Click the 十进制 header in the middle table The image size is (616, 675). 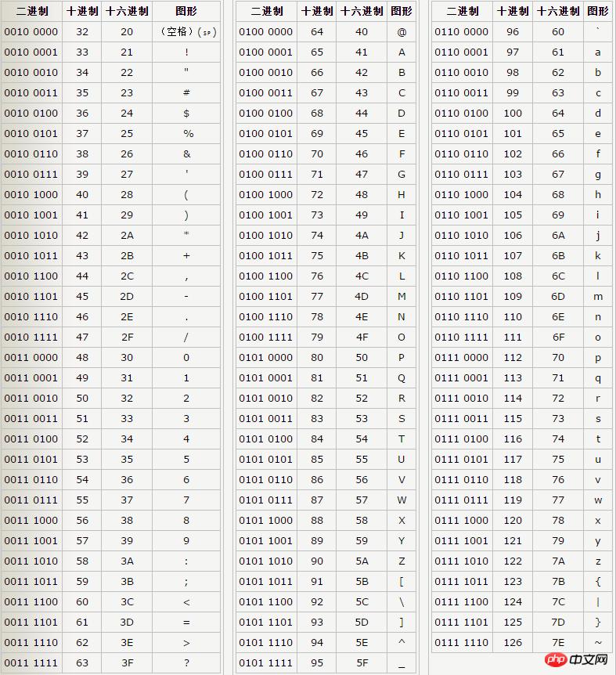[317, 11]
